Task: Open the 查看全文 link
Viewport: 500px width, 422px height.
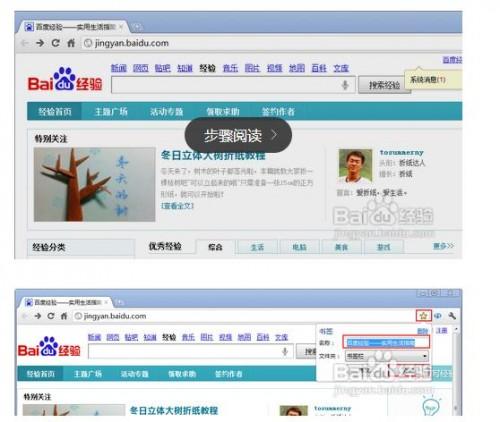Action: click(x=177, y=206)
